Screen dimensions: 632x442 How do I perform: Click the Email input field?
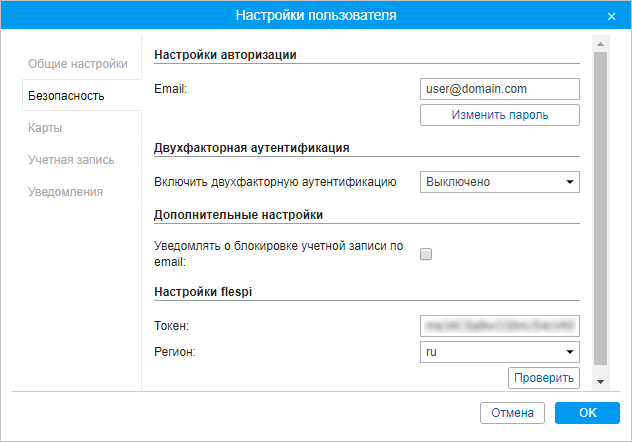pos(500,89)
